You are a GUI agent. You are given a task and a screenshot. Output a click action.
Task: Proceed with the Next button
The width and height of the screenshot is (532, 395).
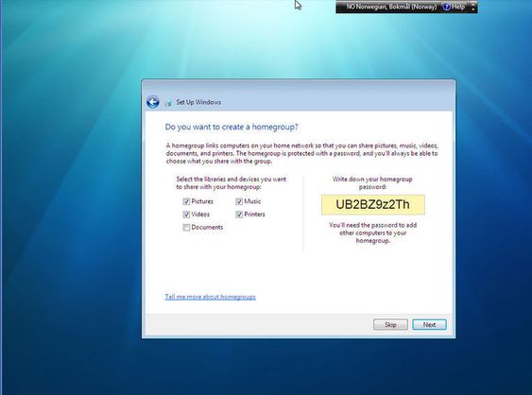[x=429, y=325]
